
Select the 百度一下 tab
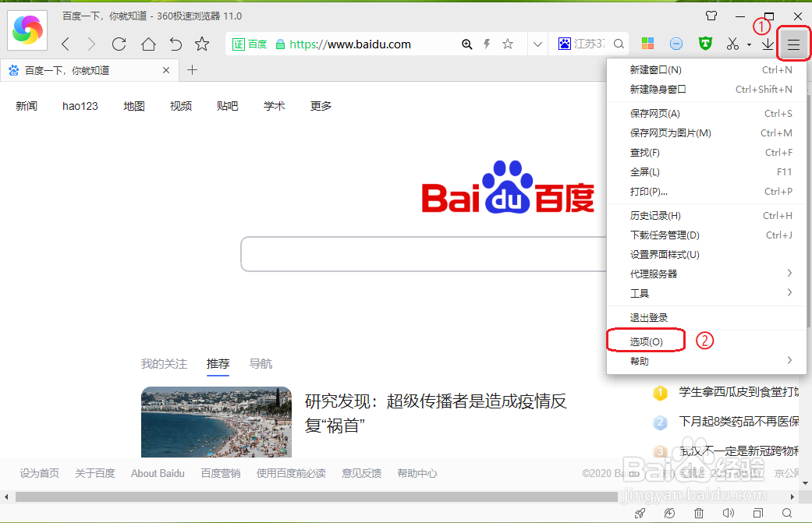[x=89, y=70]
